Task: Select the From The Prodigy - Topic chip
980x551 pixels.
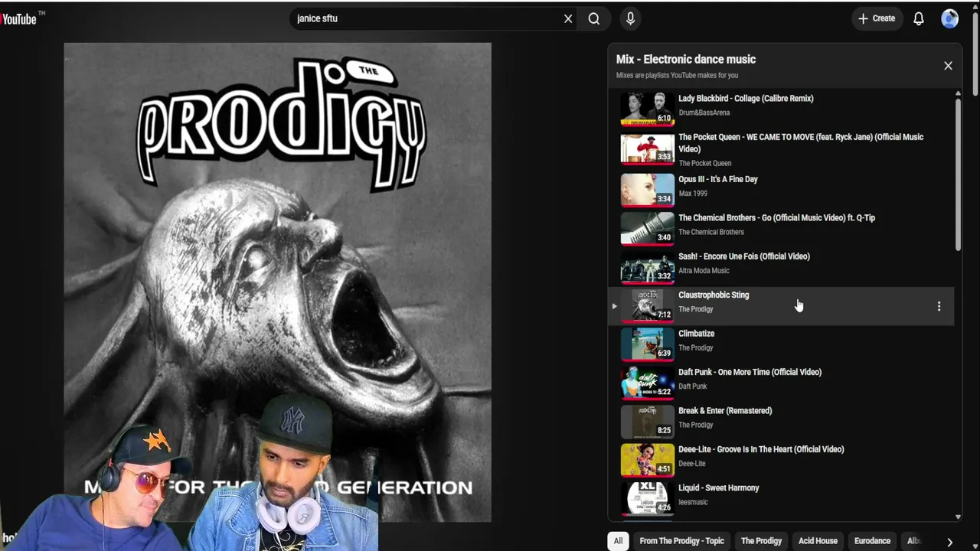Action: [x=681, y=541]
